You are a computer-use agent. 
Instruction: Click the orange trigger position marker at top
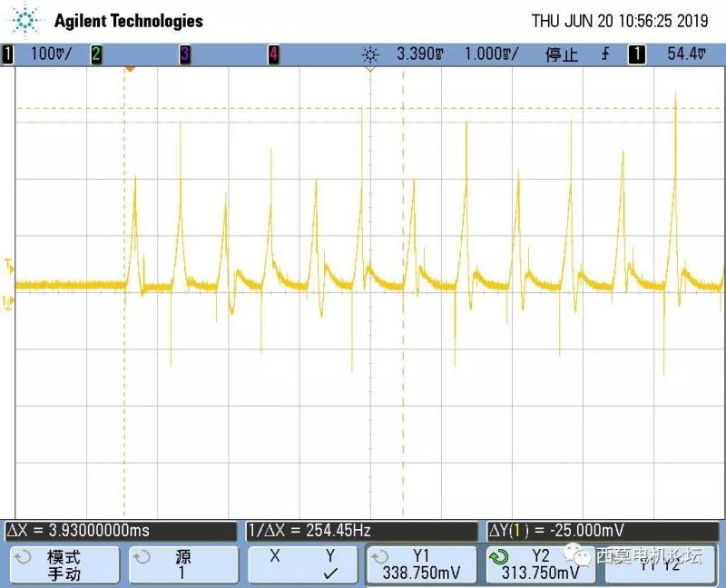click(x=129, y=69)
